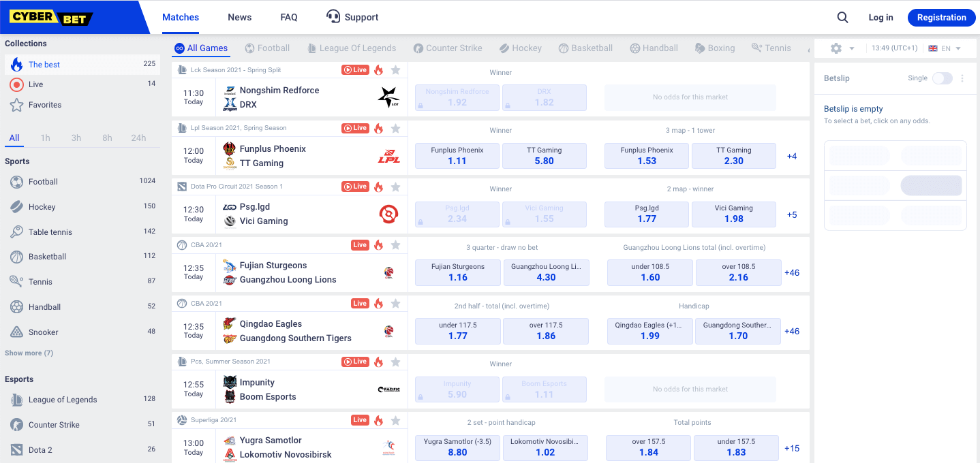The image size is (980, 463).
Task: Expand +46 extra markets for Fujian Sturgeons match
Action: point(791,272)
